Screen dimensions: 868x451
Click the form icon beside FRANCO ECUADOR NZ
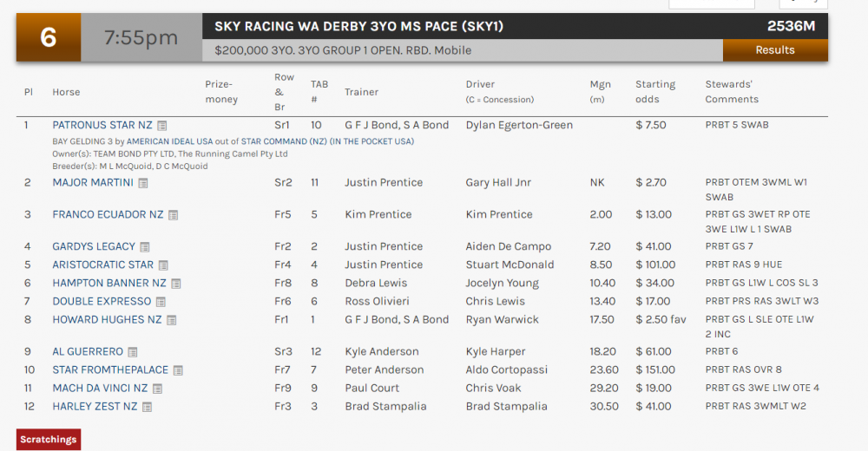coord(173,215)
